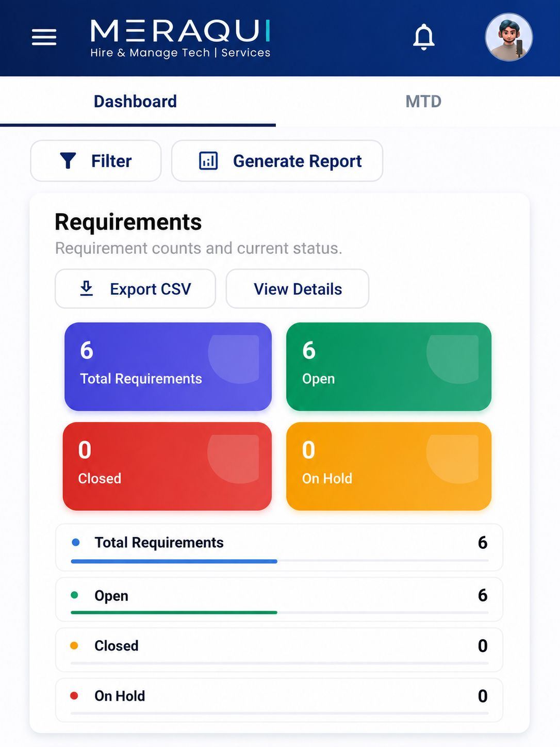The height and width of the screenshot is (747, 560).
Task: Click the green Open progress bar
Action: (174, 612)
